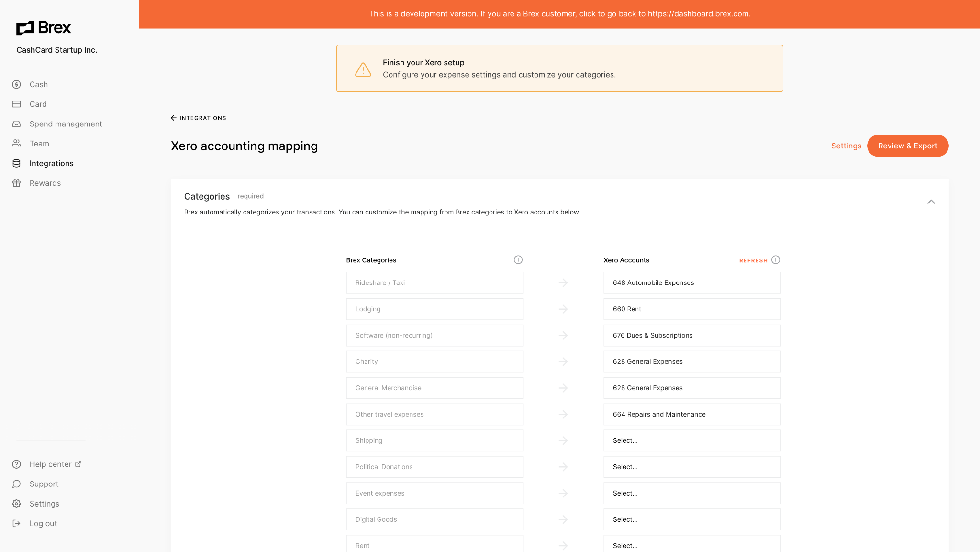Screen dimensions: 980x552
Task: Navigate back using the Integrations breadcrumb
Action: pyautogui.click(x=198, y=118)
